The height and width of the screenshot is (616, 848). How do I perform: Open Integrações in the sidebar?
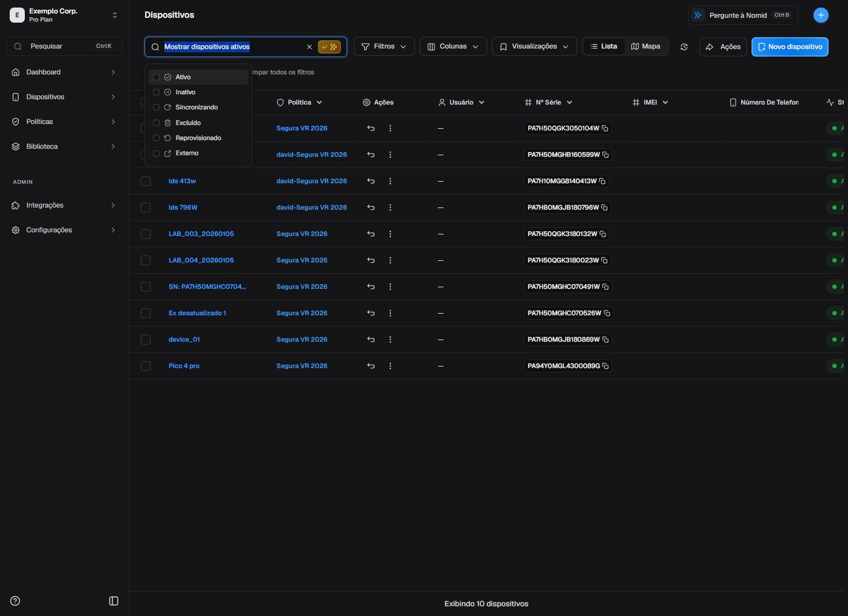tap(64, 205)
